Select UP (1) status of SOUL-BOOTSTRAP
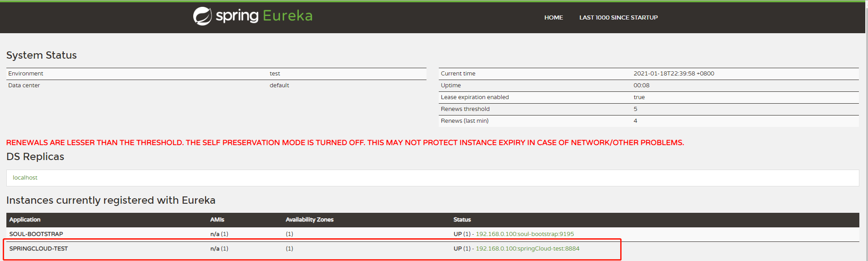Image resolution: width=868 pixels, height=261 pixels. click(x=462, y=234)
